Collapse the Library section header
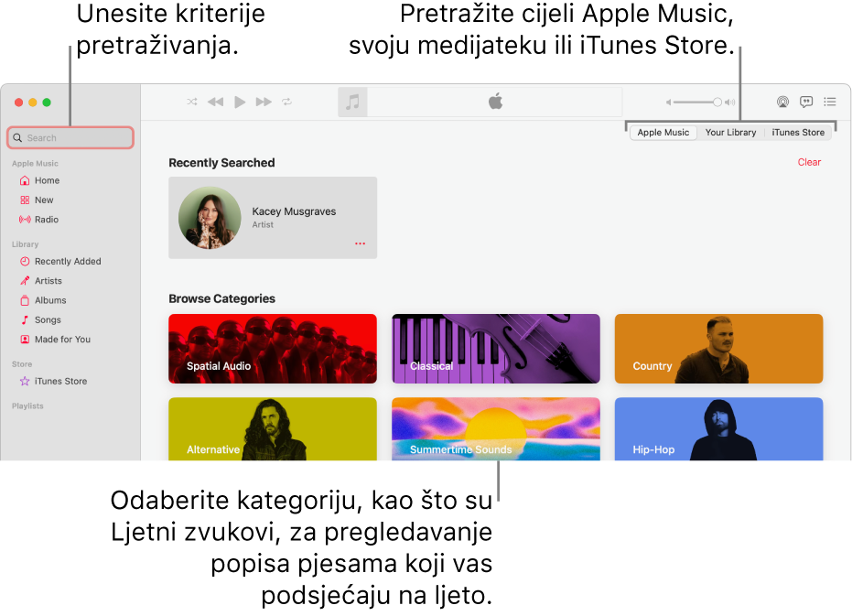The image size is (852, 616). click(x=25, y=244)
